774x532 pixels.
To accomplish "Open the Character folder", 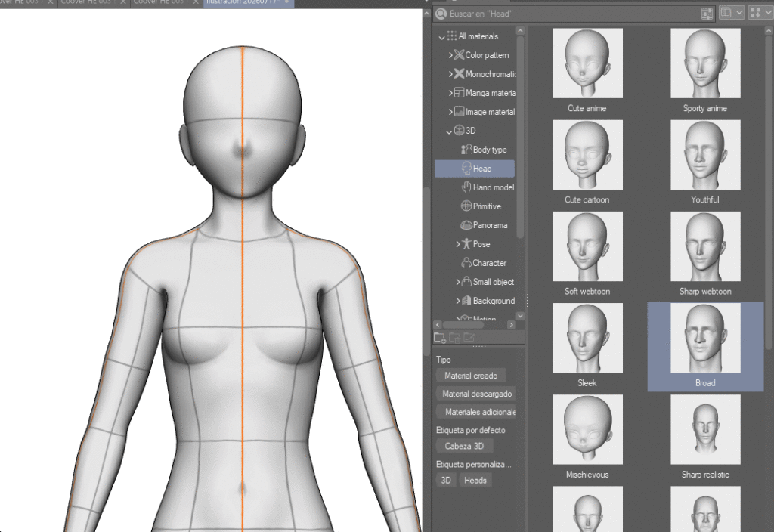I will click(484, 263).
